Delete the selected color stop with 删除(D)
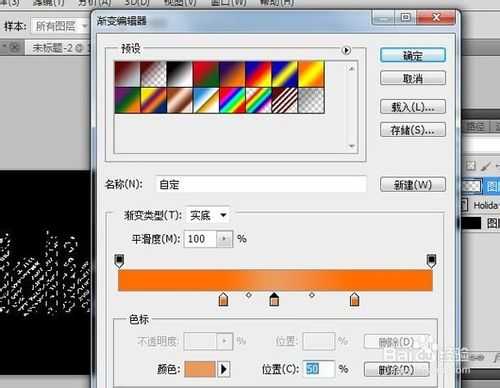Viewport: 500px width, 388px height. tap(396, 369)
